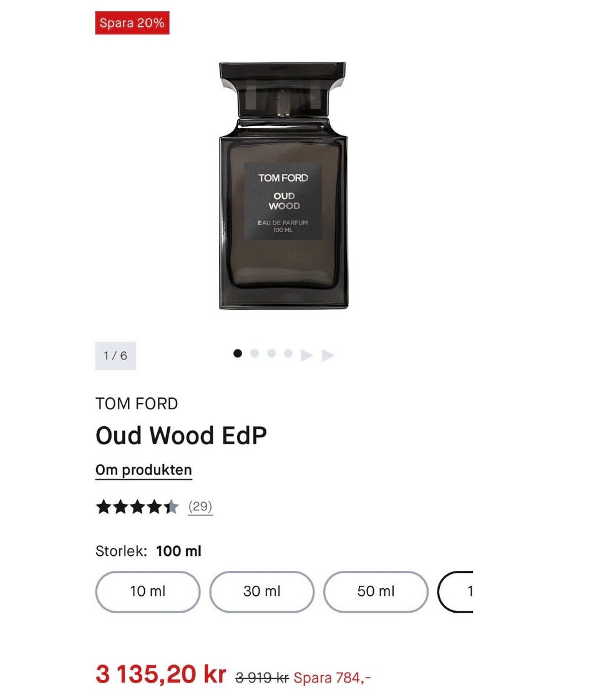Click the 3 135,20 kr sale price
599x700 pixels.
161,674
